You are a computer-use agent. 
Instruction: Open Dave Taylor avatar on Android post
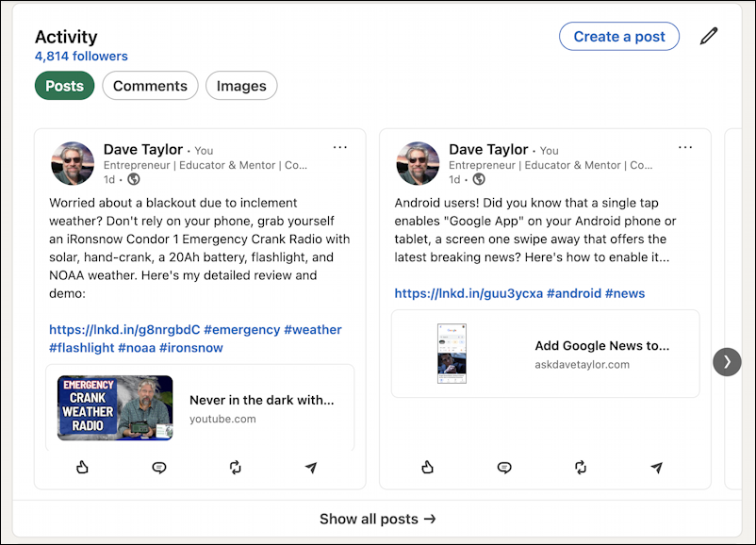(418, 163)
